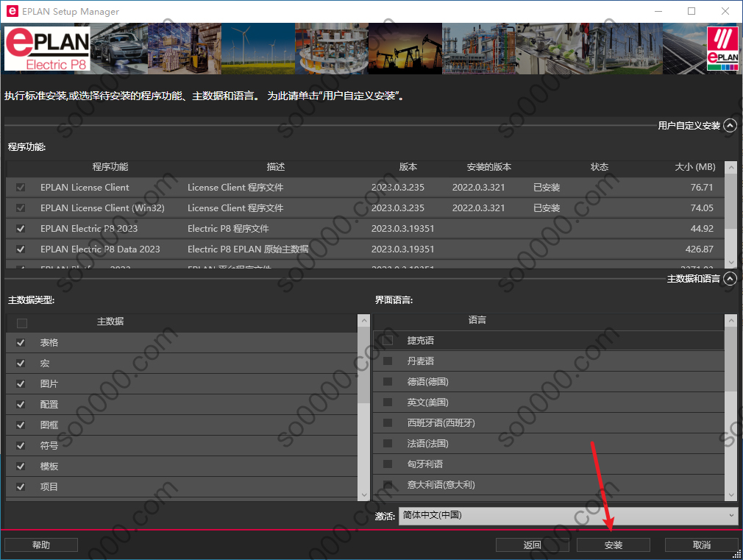
Task: Click the window resize grip corner
Action: (737, 554)
